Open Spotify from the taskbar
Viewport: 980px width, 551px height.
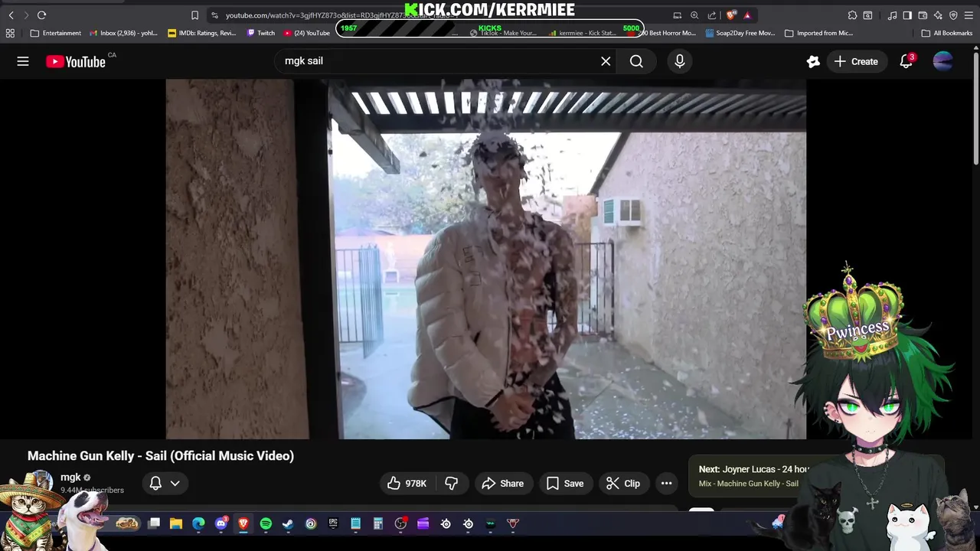pyautogui.click(x=266, y=523)
